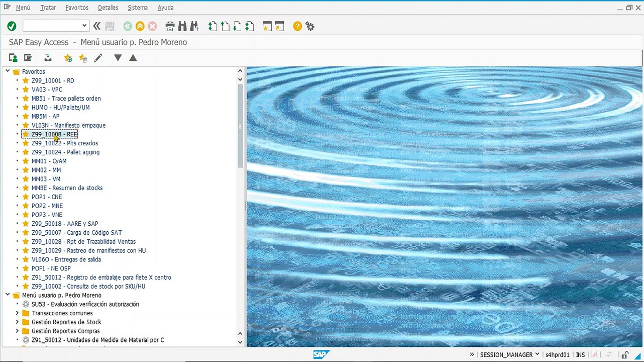Move favorite down with the down triangle
The image size is (644, 362).
pos(118,58)
